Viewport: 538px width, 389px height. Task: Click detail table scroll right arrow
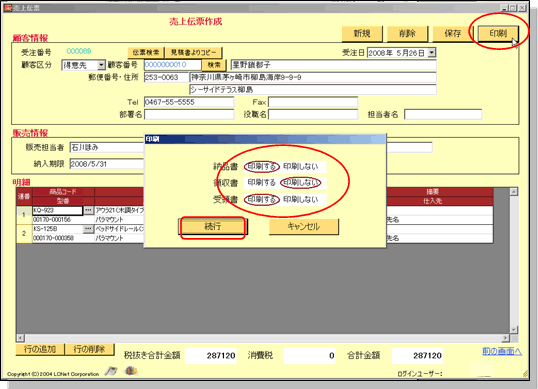505,338
